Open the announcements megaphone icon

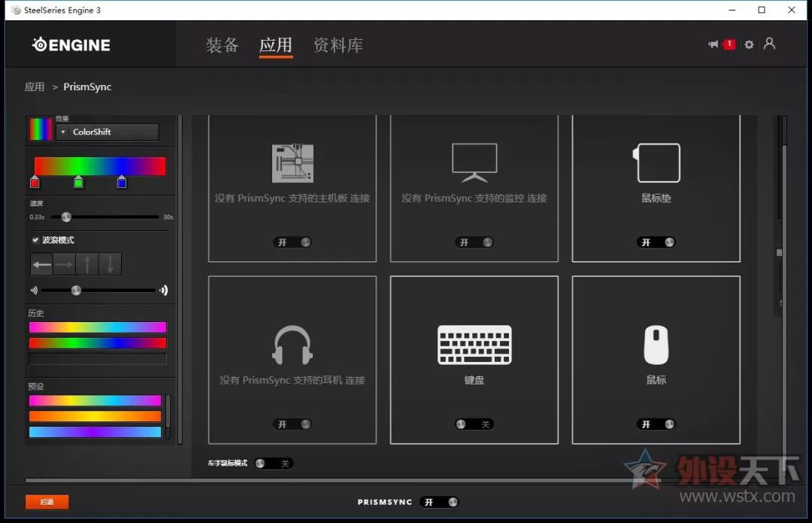click(713, 44)
